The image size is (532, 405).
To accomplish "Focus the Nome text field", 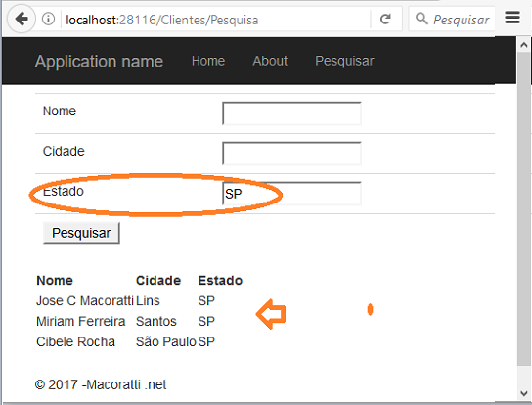I will point(291,113).
